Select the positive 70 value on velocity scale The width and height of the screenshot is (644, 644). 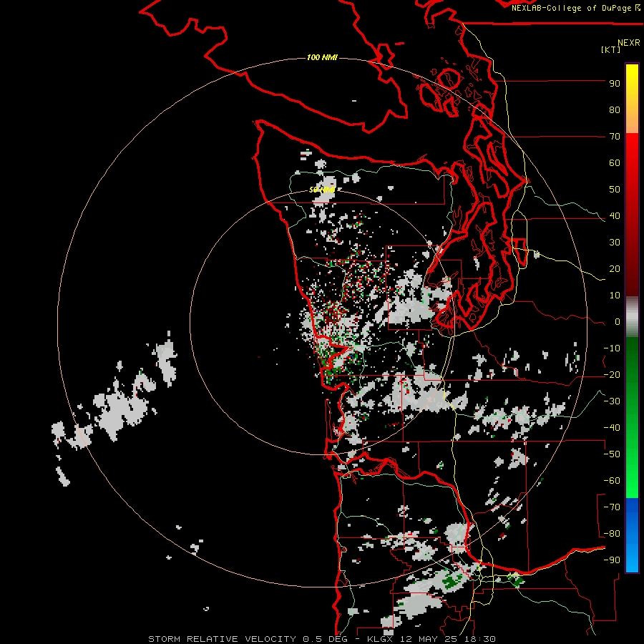pos(615,137)
